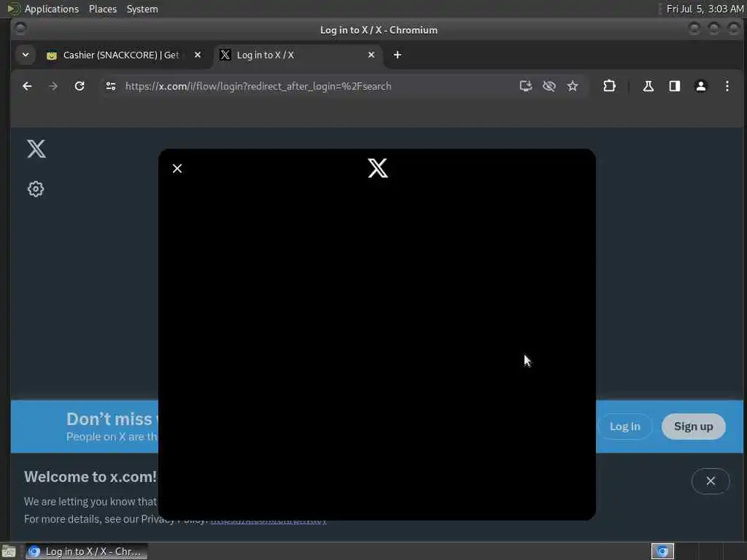
Task: Select Chromium window in the taskbar
Action: (x=86, y=551)
